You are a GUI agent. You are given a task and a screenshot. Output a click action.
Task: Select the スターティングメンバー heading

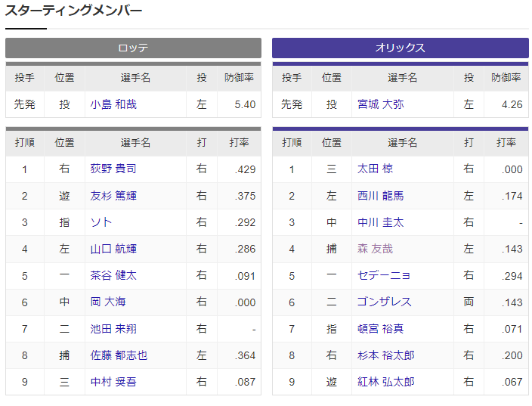(73, 11)
